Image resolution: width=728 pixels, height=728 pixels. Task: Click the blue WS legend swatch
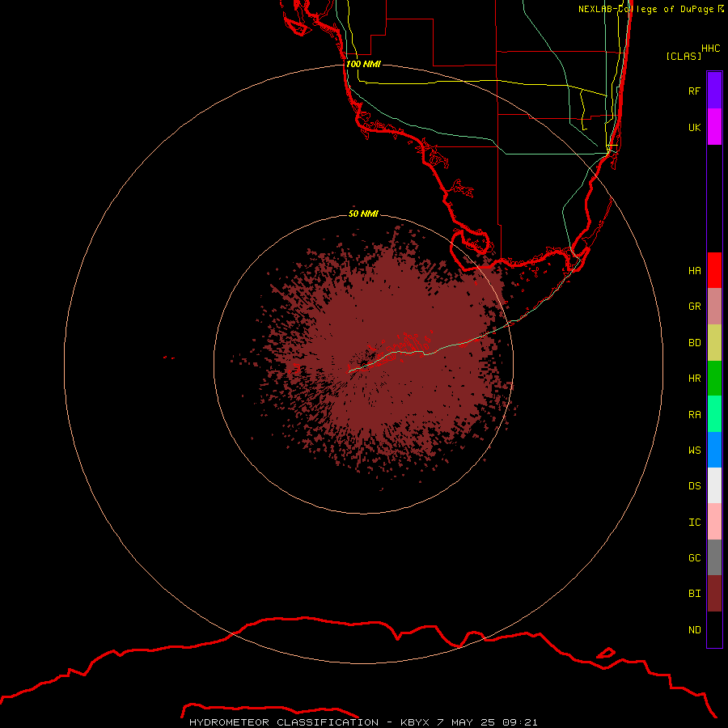click(714, 450)
